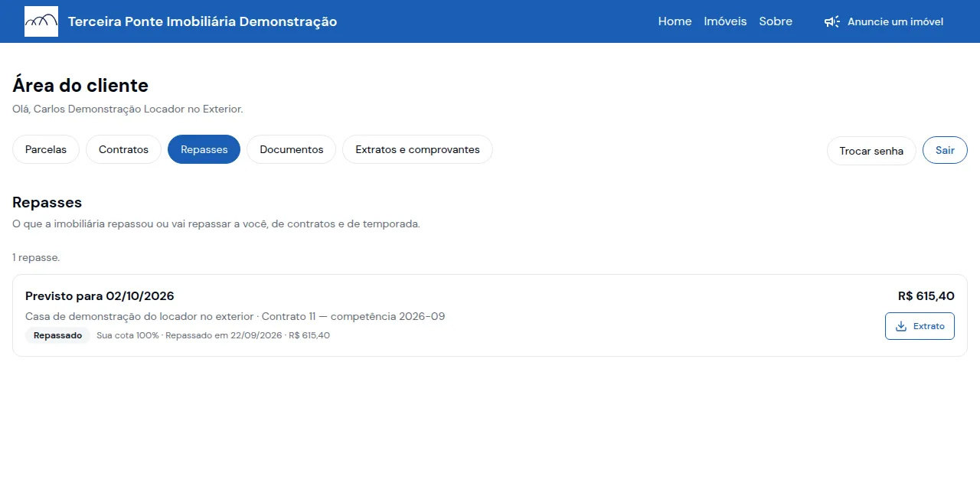Go to the Home page
Image resolution: width=980 pixels, height=483 pixels.
675,21
